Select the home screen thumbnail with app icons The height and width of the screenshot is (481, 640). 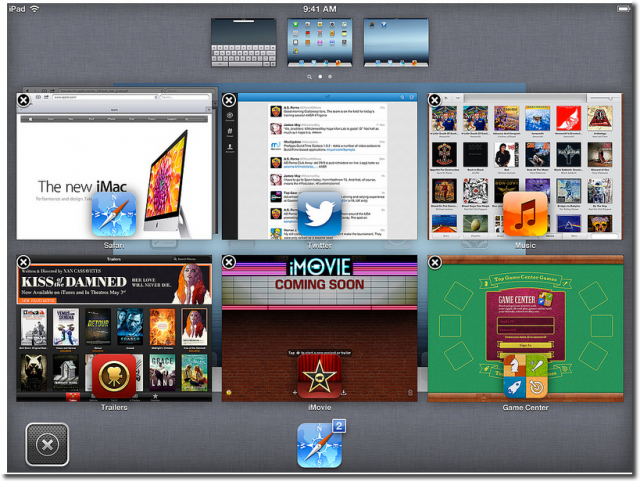320,42
